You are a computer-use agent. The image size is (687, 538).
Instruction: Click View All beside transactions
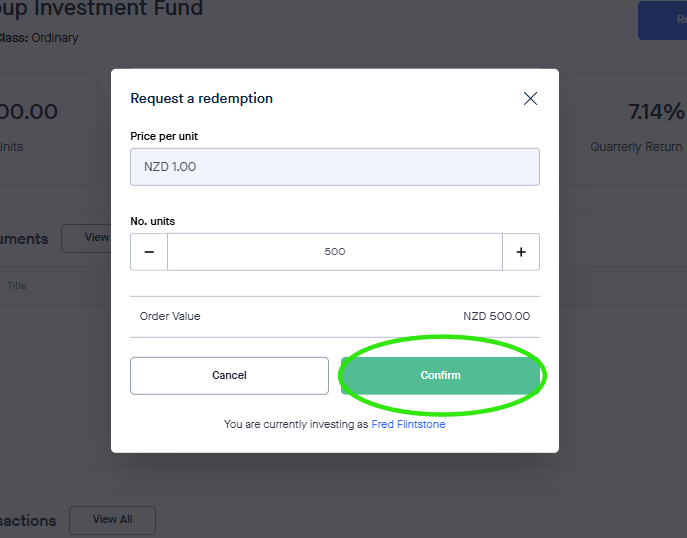[x=112, y=520]
